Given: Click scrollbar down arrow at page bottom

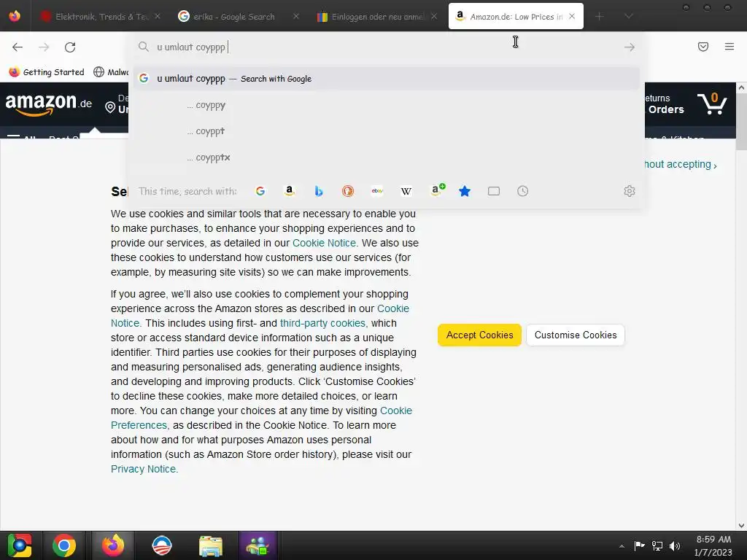Looking at the screenshot, I should tap(741, 526).
